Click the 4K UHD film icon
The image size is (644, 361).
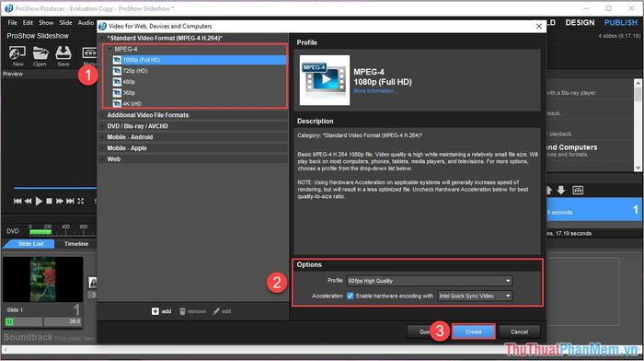point(117,103)
